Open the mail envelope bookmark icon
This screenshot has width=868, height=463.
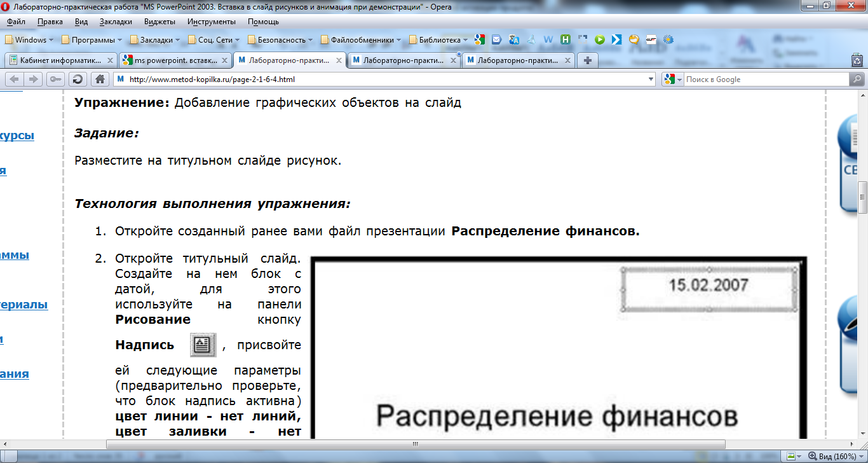497,39
